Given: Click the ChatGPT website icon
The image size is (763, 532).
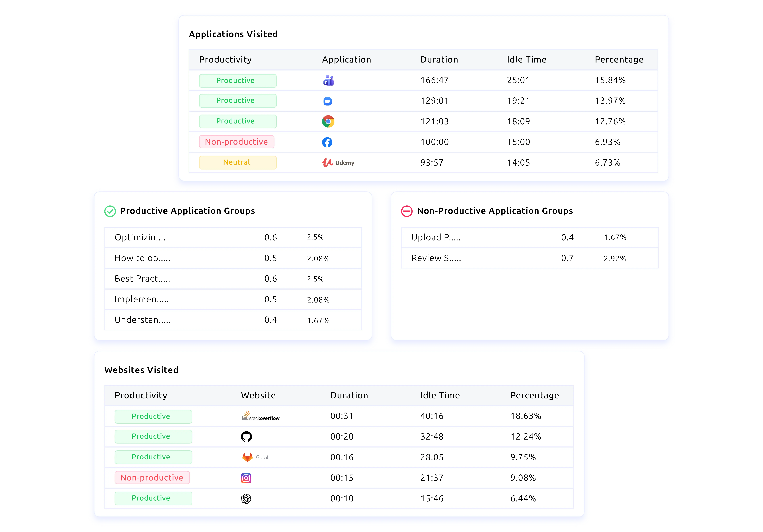Looking at the screenshot, I should (246, 499).
